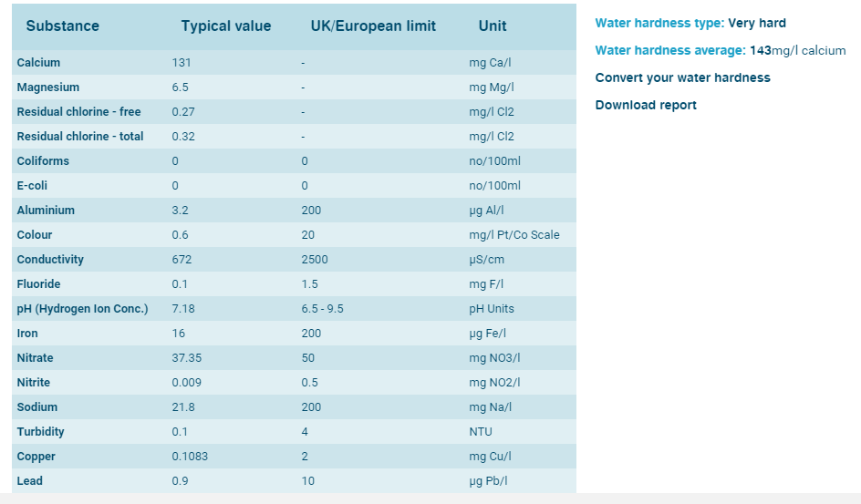Select the Residual chlorine - free row
This screenshot has width=861, height=504.
pyautogui.click(x=78, y=112)
